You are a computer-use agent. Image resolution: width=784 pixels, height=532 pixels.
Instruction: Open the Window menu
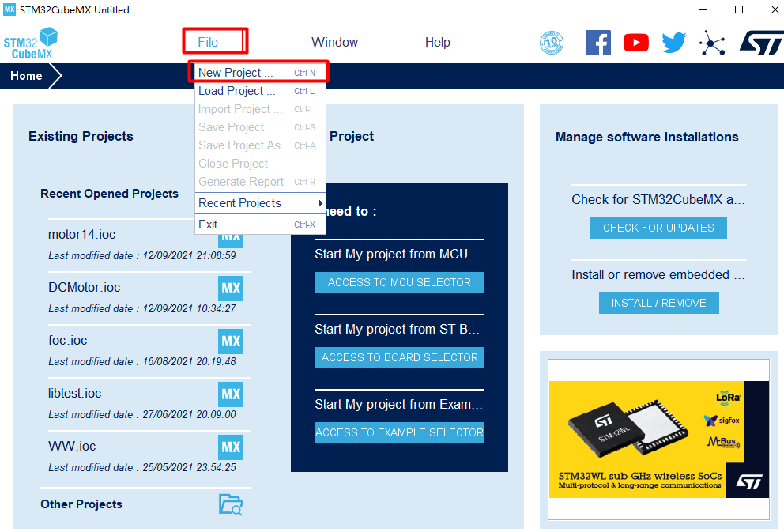tap(334, 42)
